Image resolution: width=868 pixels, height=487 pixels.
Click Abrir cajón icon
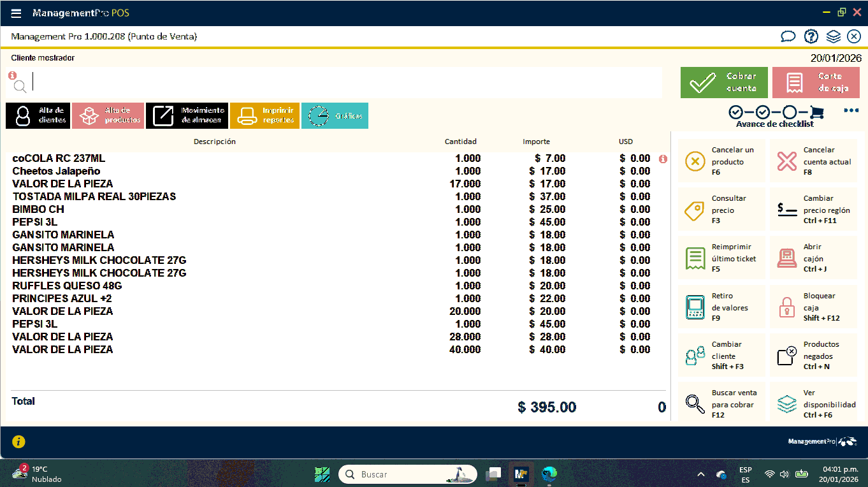(x=787, y=259)
